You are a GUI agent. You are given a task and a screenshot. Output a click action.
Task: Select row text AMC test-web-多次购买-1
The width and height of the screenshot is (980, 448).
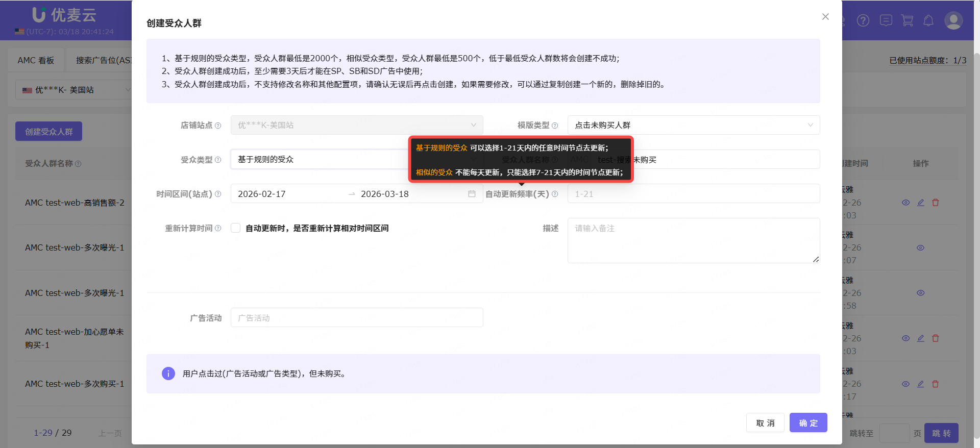[x=75, y=384]
